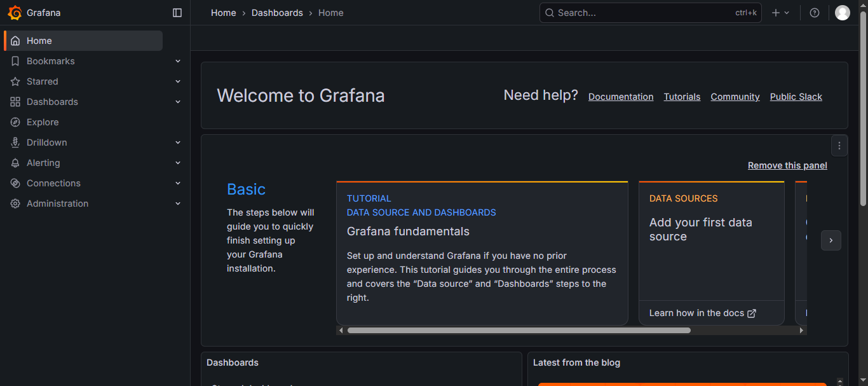Expand the Alerting section chevron
868x386 pixels.
click(x=178, y=163)
